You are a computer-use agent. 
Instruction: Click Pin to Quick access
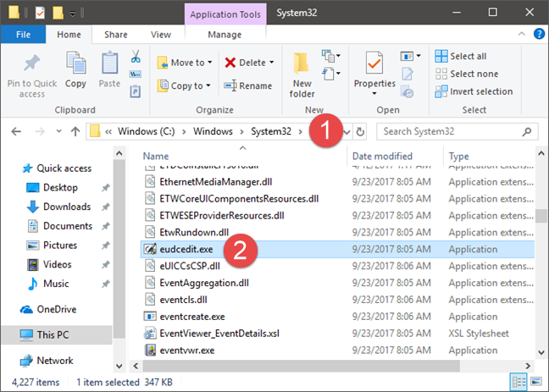coord(32,76)
